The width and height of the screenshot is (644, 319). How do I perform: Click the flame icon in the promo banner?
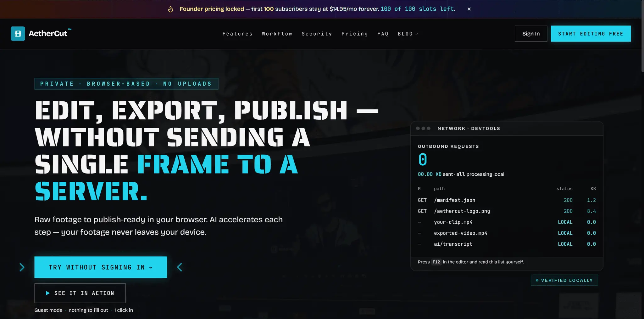tap(170, 9)
